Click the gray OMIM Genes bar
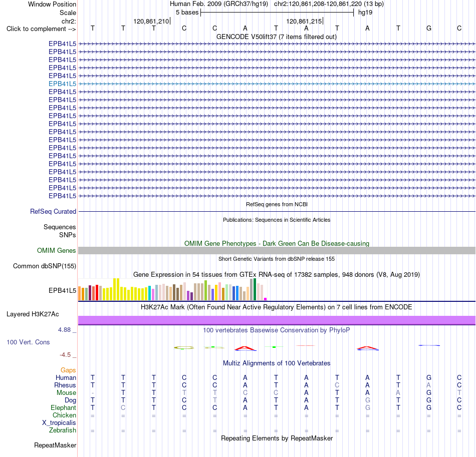The width and height of the screenshot is (476, 457). pyautogui.click(x=277, y=250)
